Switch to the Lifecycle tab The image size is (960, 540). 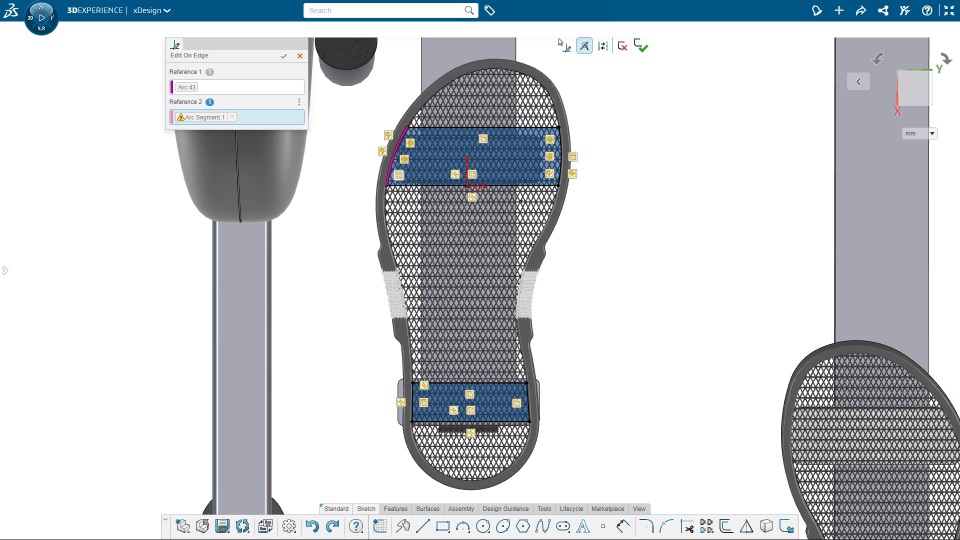coord(571,509)
